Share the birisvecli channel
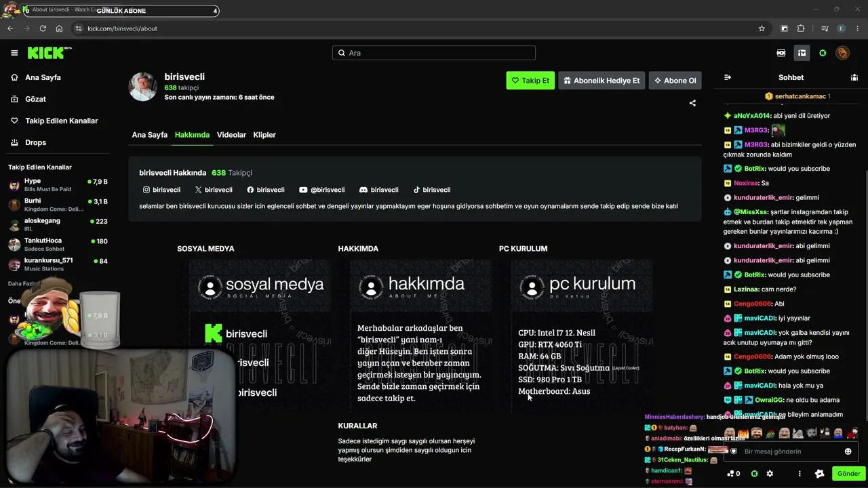The image size is (868, 488). click(692, 103)
